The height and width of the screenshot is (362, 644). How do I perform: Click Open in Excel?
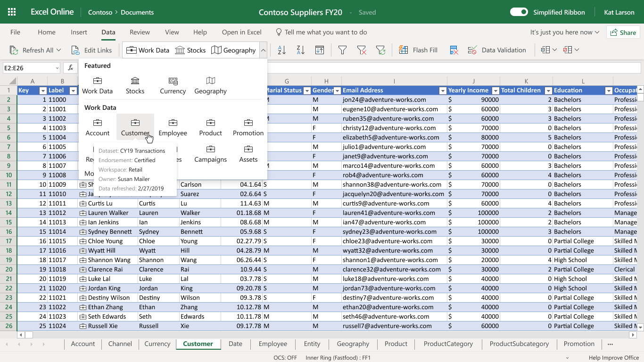coord(242,32)
